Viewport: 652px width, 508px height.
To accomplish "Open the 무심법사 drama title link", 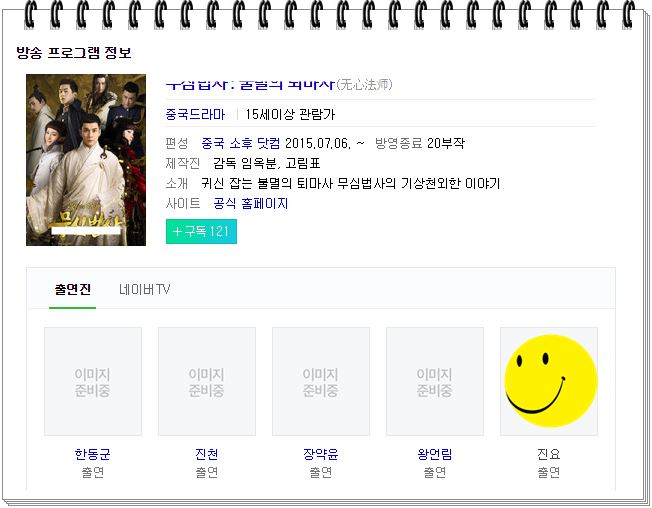I will (250, 85).
